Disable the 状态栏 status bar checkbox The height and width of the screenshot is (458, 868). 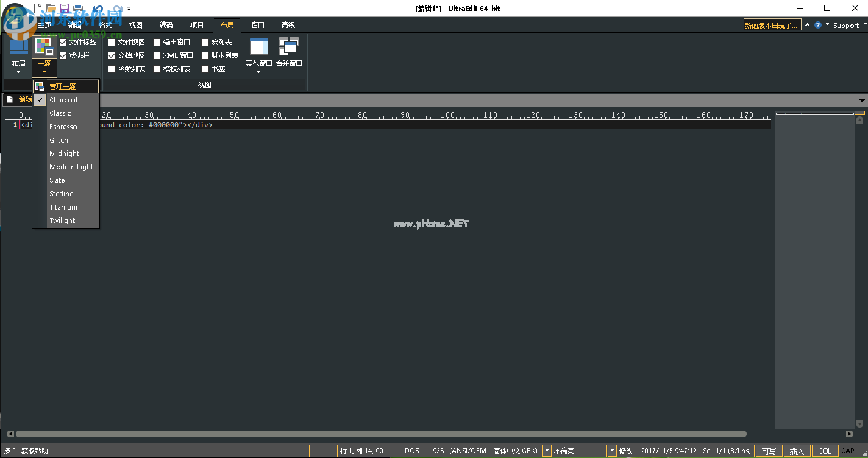pos(63,55)
